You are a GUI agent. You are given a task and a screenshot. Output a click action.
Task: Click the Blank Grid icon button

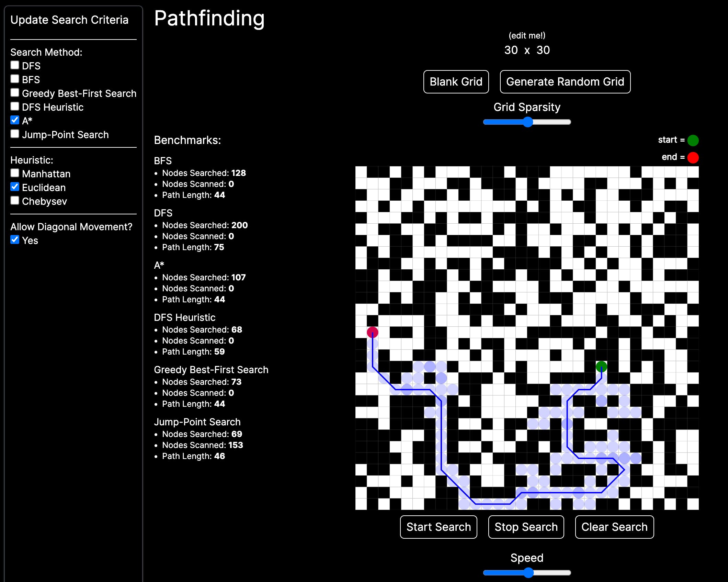(x=456, y=82)
